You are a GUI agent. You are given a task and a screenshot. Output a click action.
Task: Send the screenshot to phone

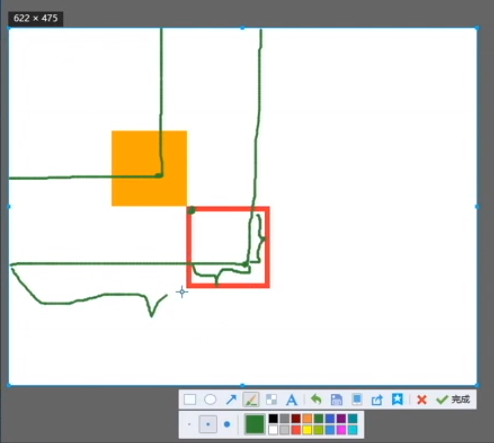[357, 399]
